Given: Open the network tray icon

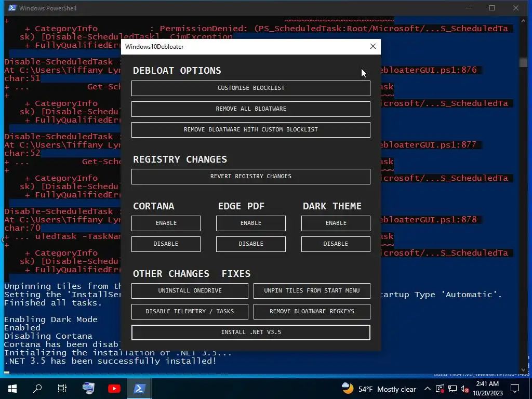Looking at the screenshot, I should click(x=453, y=389).
